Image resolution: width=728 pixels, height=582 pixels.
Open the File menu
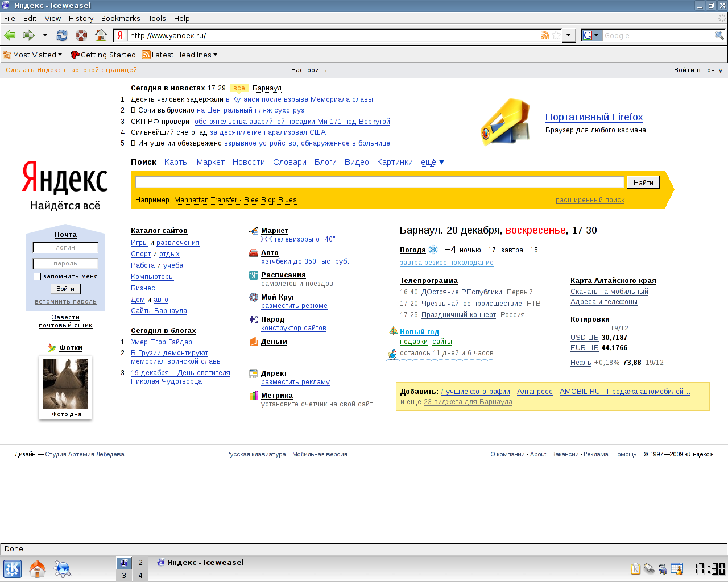(x=9, y=18)
